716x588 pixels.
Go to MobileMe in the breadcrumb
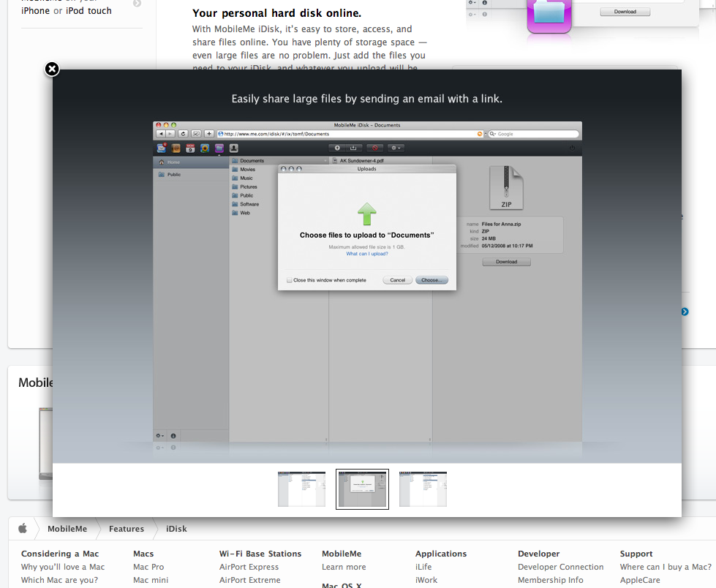tap(67, 529)
